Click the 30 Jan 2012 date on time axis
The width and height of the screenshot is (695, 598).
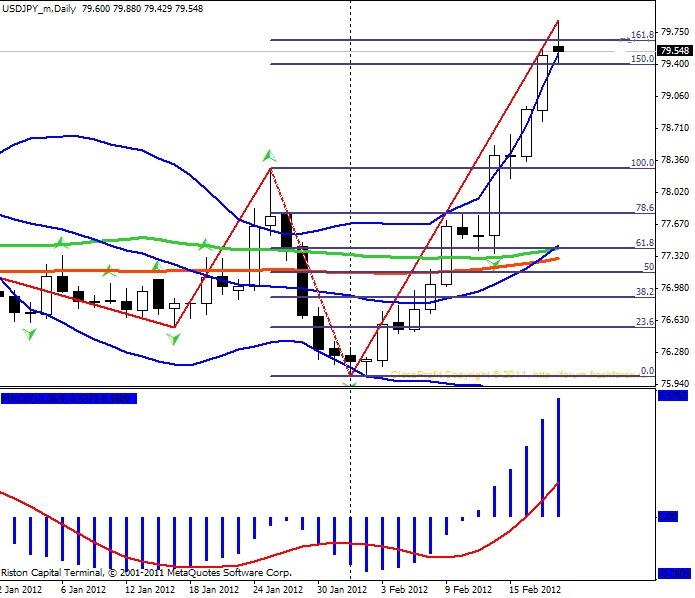pos(341,590)
